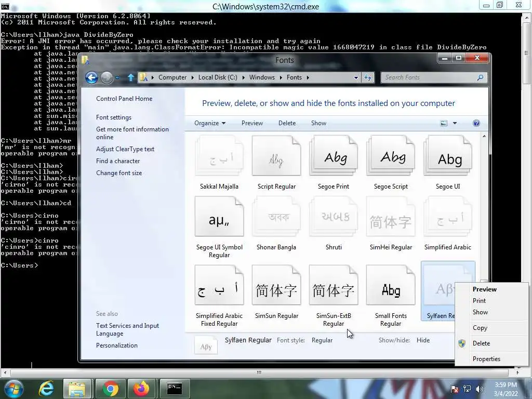The height and width of the screenshot is (399, 532).
Task: Open the Fonts help question mark icon
Action: pyautogui.click(x=476, y=123)
